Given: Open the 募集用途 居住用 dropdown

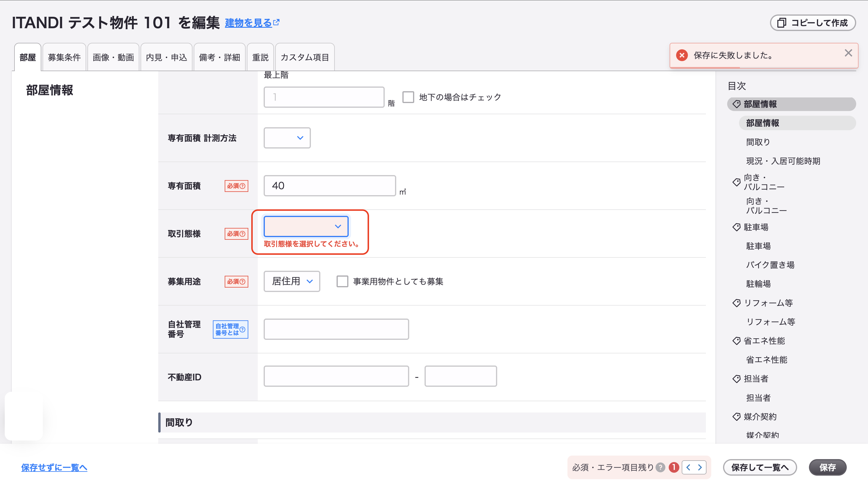Looking at the screenshot, I should point(292,281).
